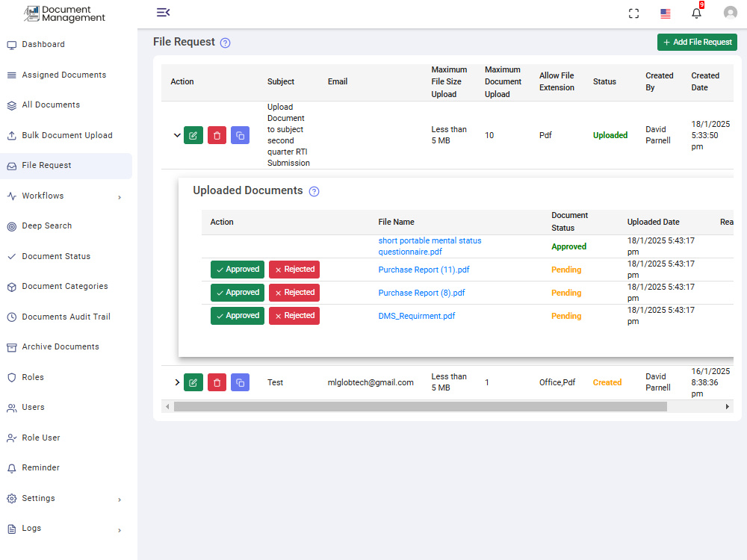
Task: Click Subject column header
Action: tap(281, 81)
